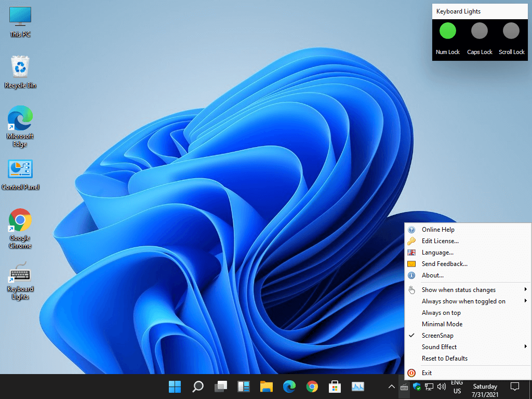
Task: Click the envelope icon beside Send Feedback
Action: coord(412,264)
